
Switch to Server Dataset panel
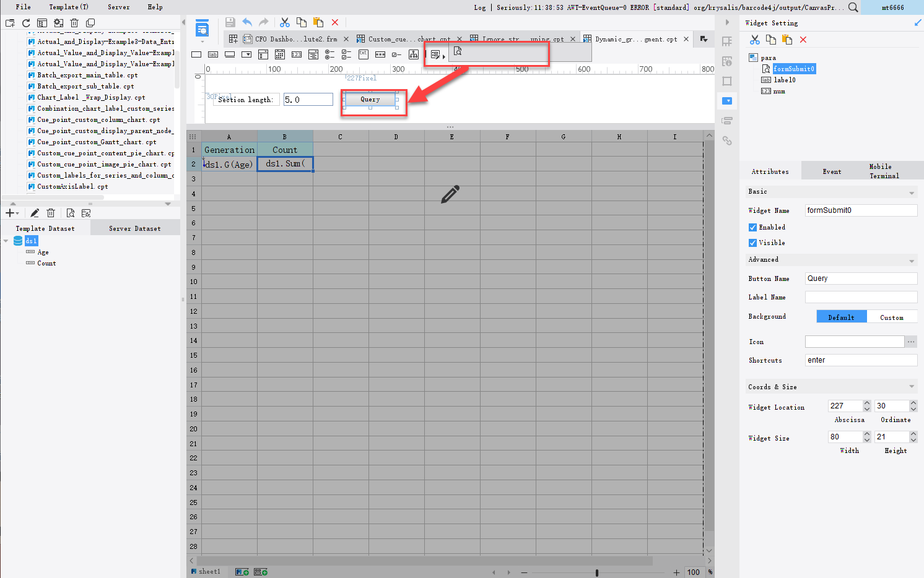click(x=135, y=228)
